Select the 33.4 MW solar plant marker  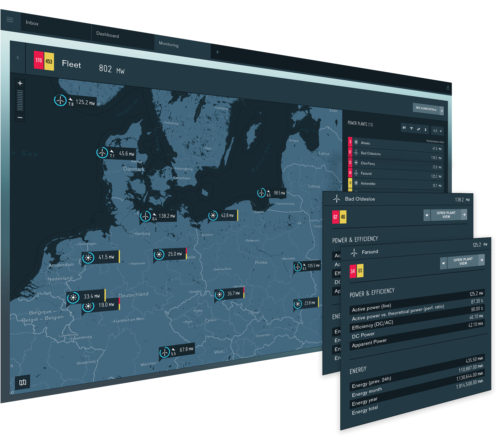tap(86, 297)
